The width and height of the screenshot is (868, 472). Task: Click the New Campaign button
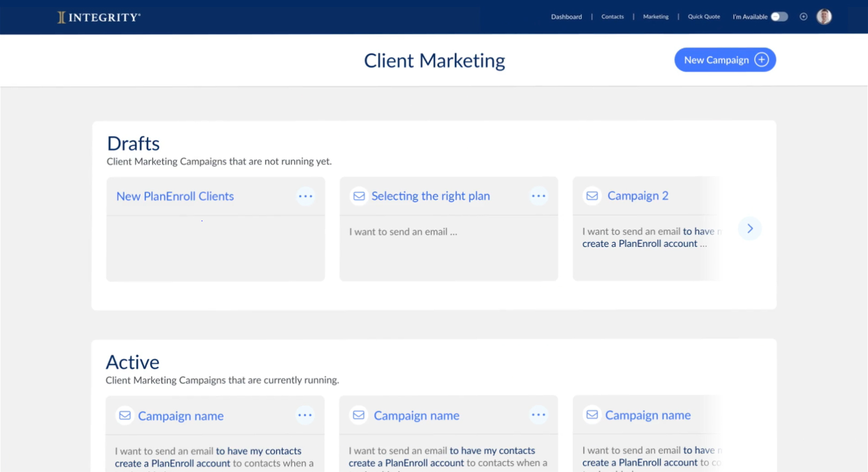725,60
